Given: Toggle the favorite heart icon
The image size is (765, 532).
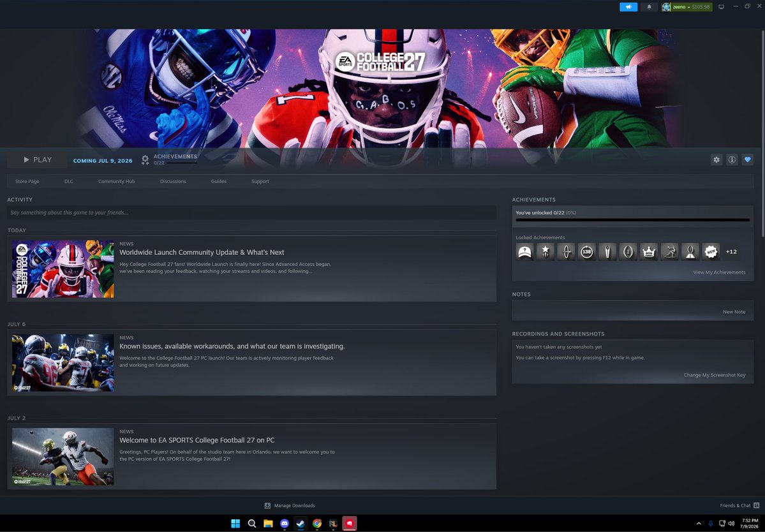Looking at the screenshot, I should point(747,159).
